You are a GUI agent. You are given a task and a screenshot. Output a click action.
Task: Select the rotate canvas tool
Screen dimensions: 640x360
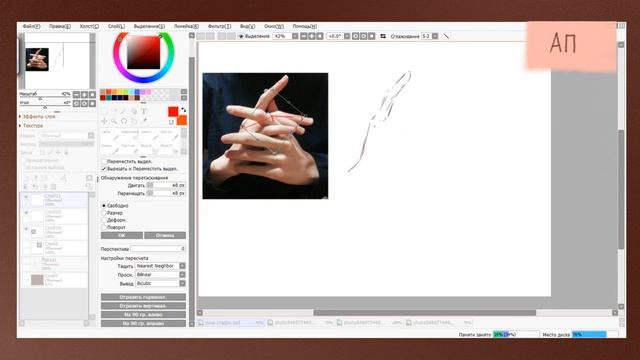124,121
